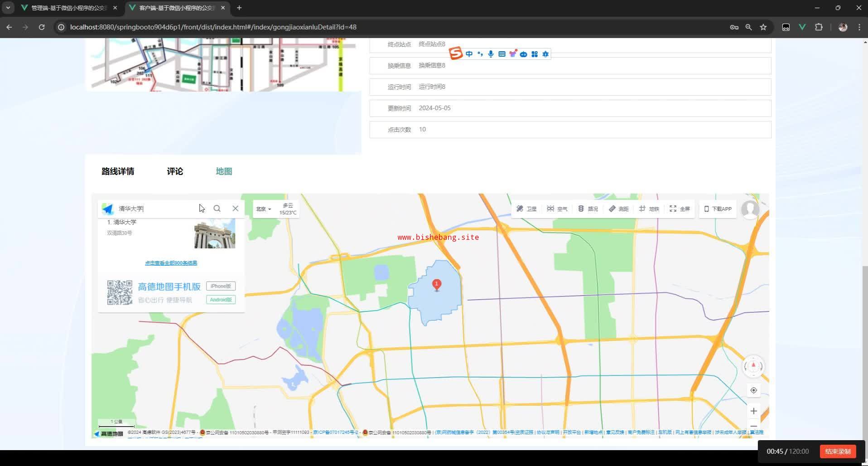Screen dimensions: 868x466
Task: Click the iPhone版 download button
Action: point(221,286)
